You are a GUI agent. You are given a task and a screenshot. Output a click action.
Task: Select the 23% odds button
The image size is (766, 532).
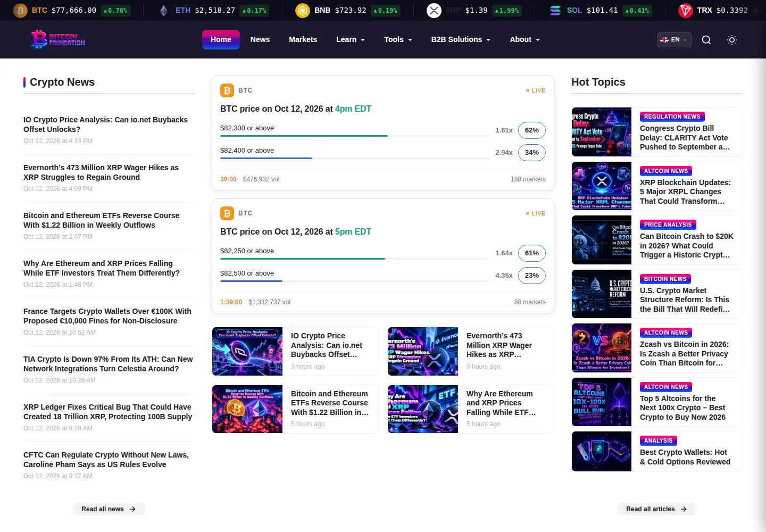(x=532, y=276)
